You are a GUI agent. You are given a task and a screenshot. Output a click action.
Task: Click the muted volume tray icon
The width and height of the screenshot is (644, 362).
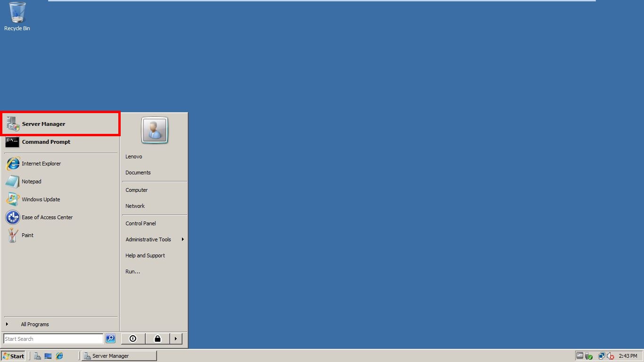tap(611, 356)
